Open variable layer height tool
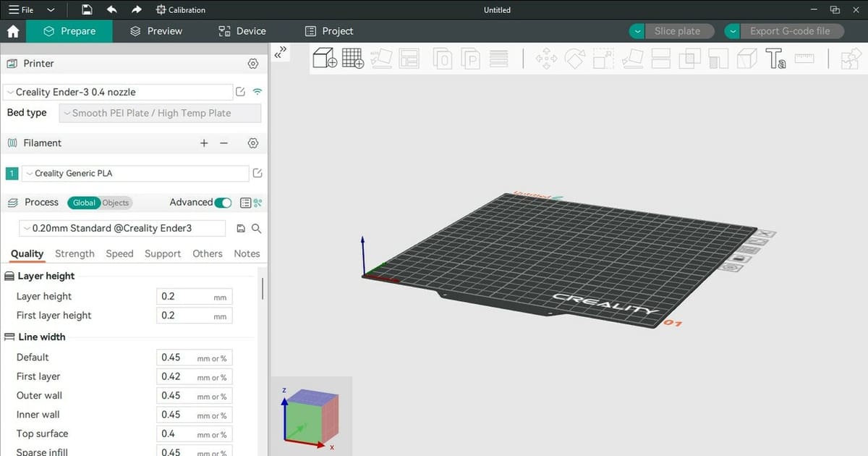Viewport: 868px width, 456px height. coord(498,58)
